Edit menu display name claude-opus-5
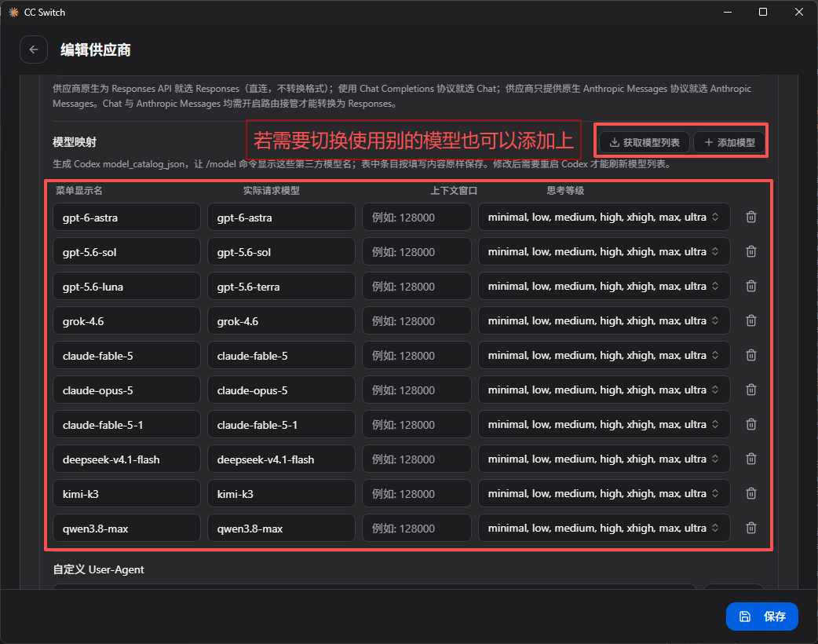 point(126,390)
